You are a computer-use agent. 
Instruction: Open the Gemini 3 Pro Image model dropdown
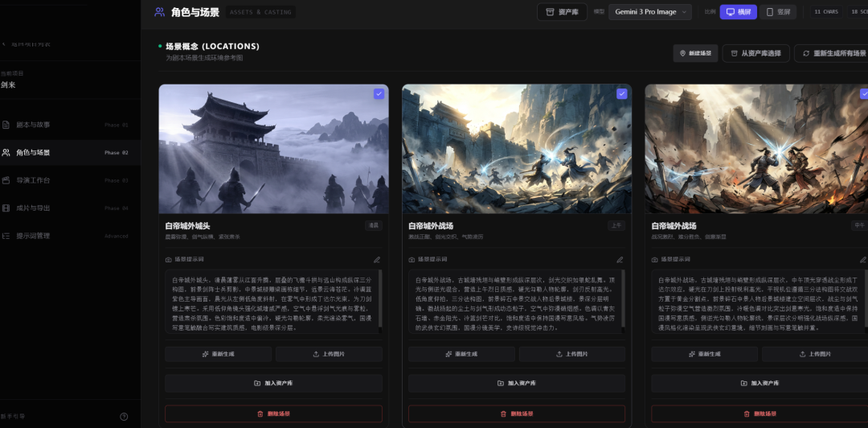(650, 11)
